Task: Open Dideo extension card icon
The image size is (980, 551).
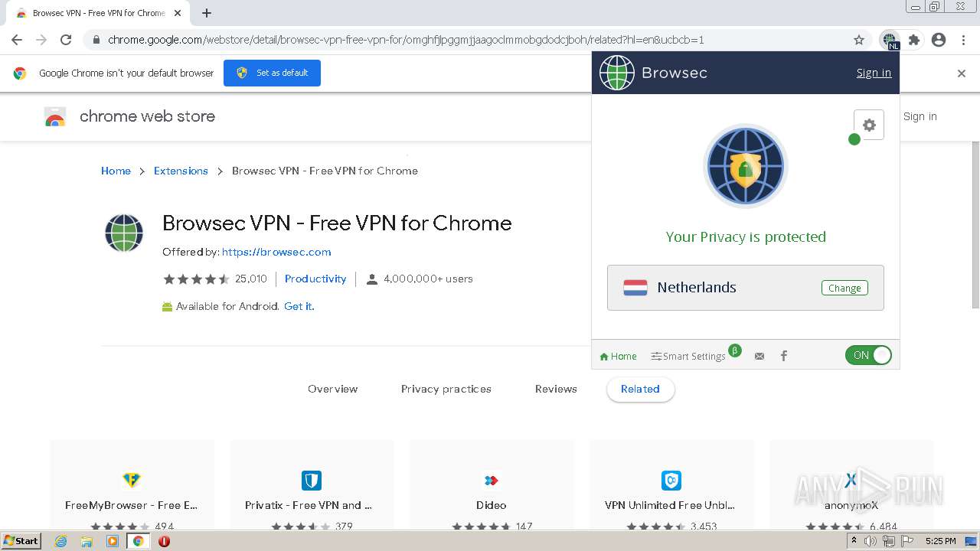Action: pyautogui.click(x=492, y=480)
